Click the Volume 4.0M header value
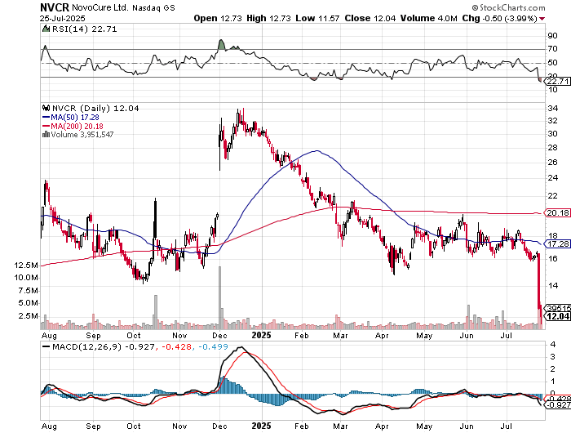This screenshot has width=571, height=433. [x=429, y=18]
